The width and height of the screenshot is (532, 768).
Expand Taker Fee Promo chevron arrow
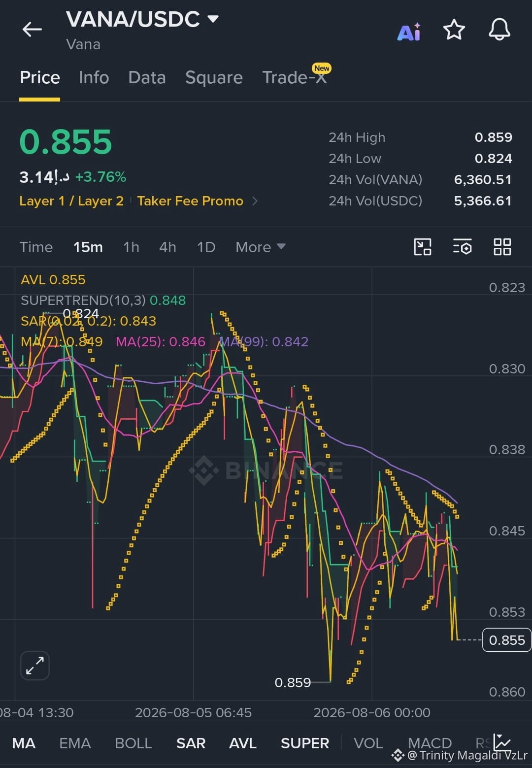(x=255, y=201)
